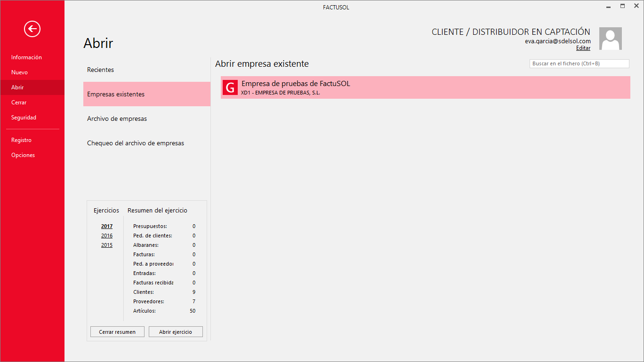Open the Información menu item
Screen dimensions: 644x362
pyautogui.click(x=26, y=57)
